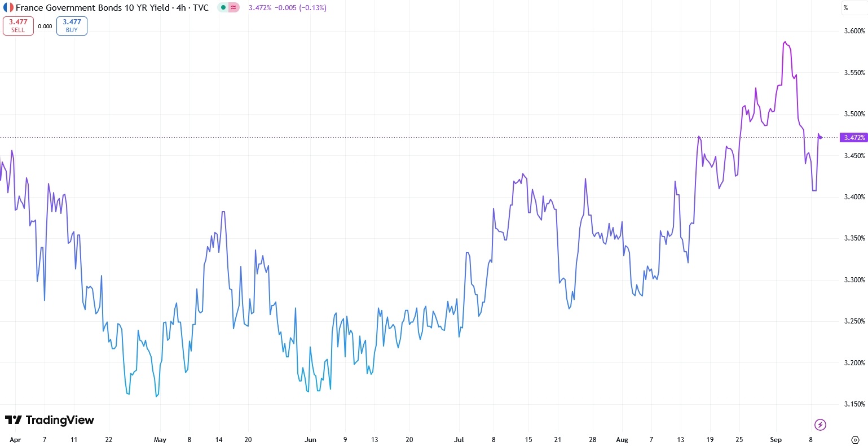This screenshot has width=868, height=446.
Task: Click the Jul date label
Action: 459,440
